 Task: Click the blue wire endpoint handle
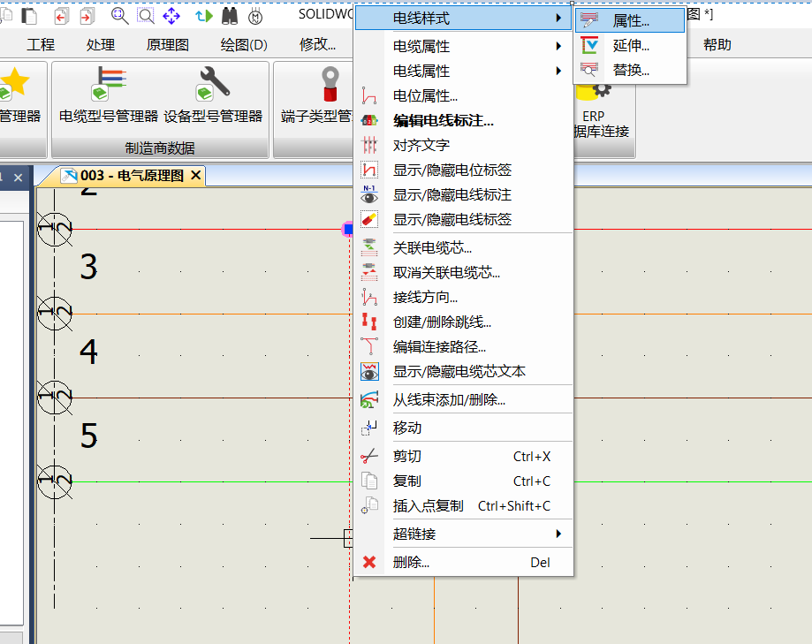point(348,230)
